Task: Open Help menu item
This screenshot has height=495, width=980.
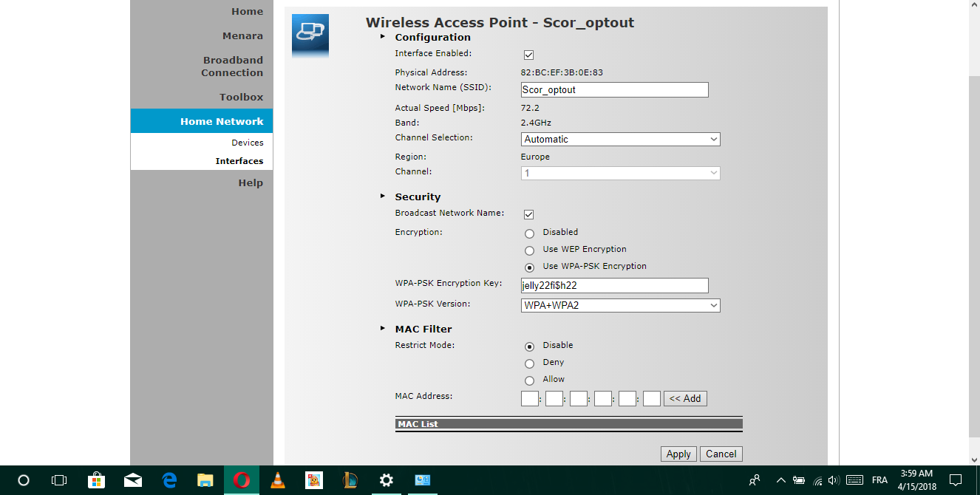Action: 251,182
